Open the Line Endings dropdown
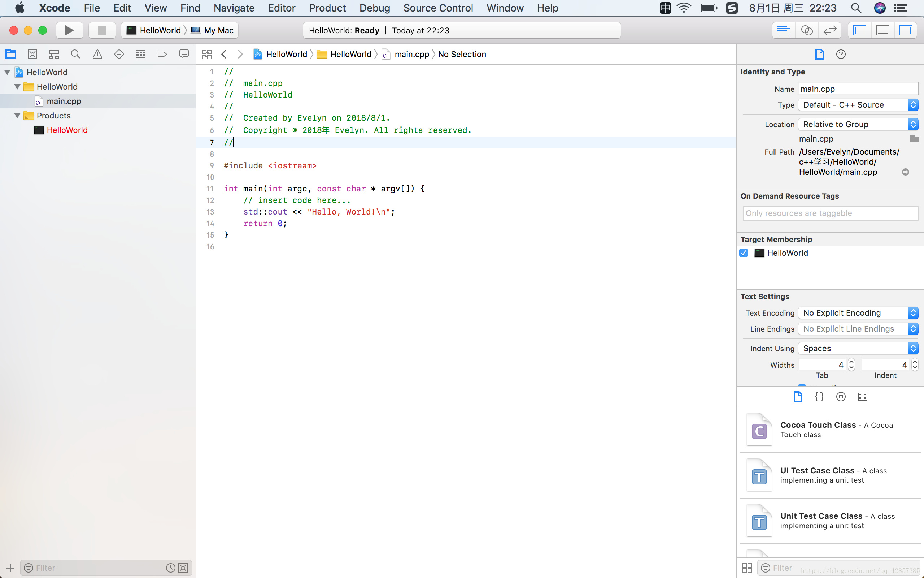This screenshot has width=924, height=578. [858, 329]
